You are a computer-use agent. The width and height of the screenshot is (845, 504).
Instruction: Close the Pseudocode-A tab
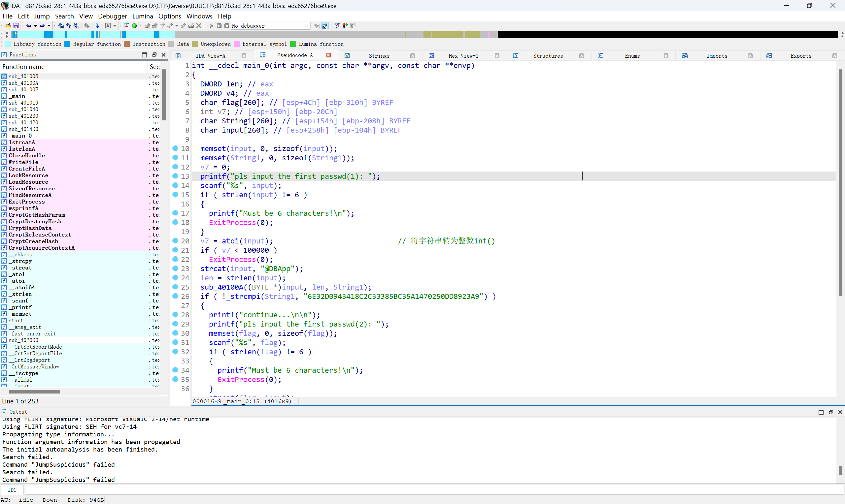tap(328, 55)
